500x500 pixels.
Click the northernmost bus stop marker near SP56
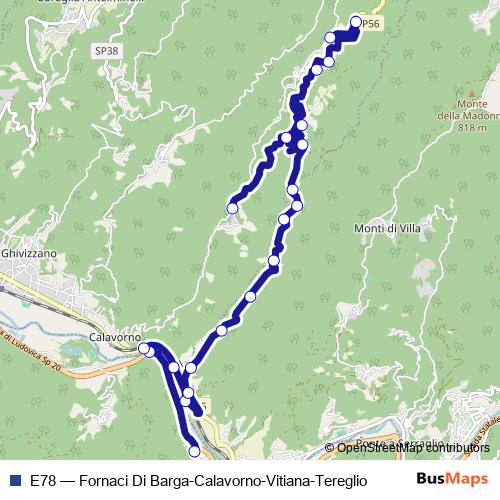click(356, 22)
